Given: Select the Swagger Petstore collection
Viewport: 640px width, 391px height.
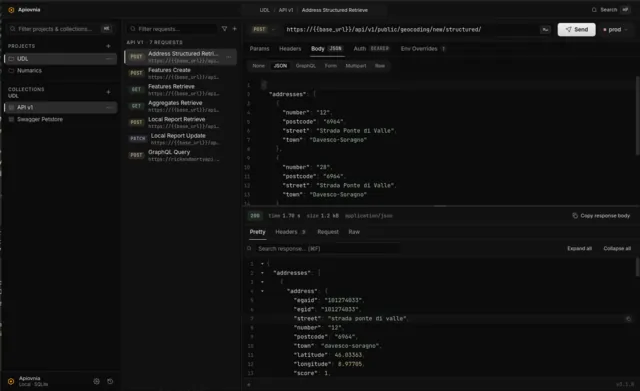Looking at the screenshot, I should click(60, 119).
